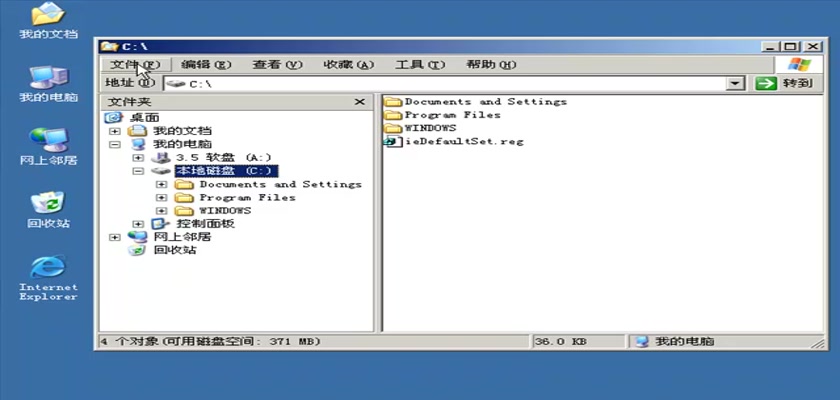Launch Internet Explorer from desktop

[47, 268]
